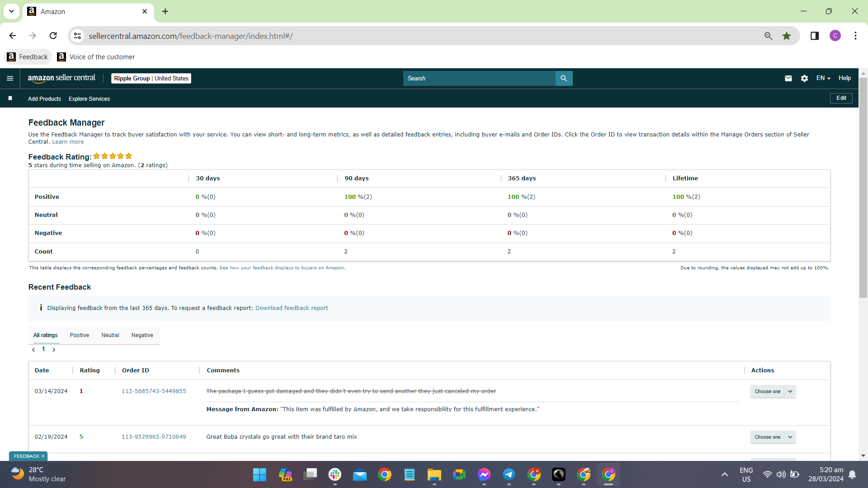Open the Seller Central hamburger menu
Screen dimensions: 868x488
[x=10, y=78]
